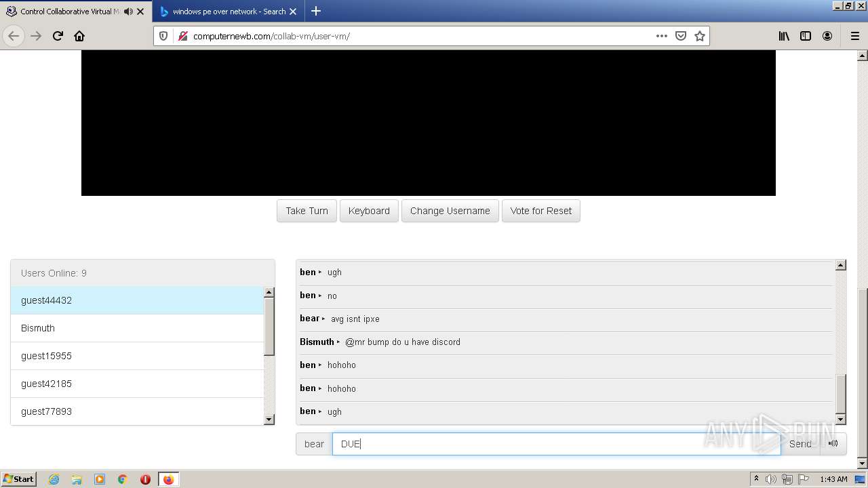The width and height of the screenshot is (868, 488).
Task: Open Action Center flag icon
Action: pyautogui.click(x=803, y=479)
